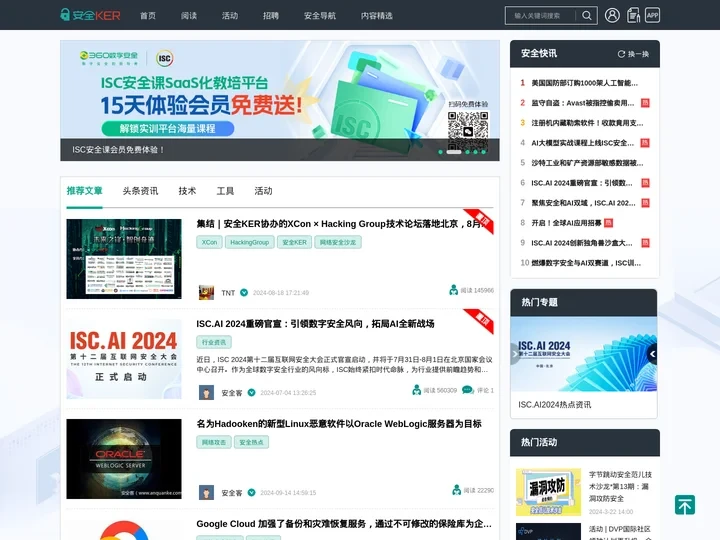This screenshot has height=540, width=720.
Task: Open the 首页 menu item
Action: [148, 16]
